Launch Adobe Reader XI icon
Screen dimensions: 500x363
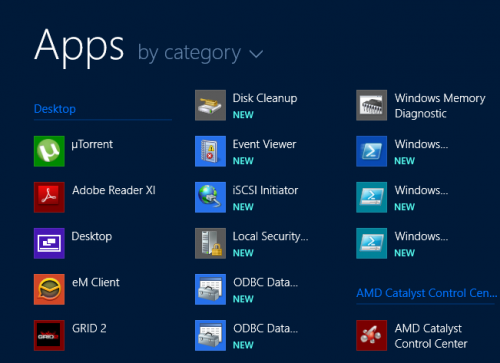(49, 197)
